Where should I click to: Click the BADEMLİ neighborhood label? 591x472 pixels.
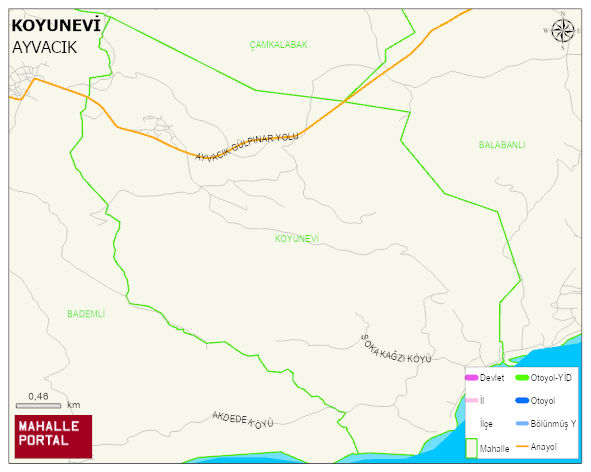(x=86, y=314)
